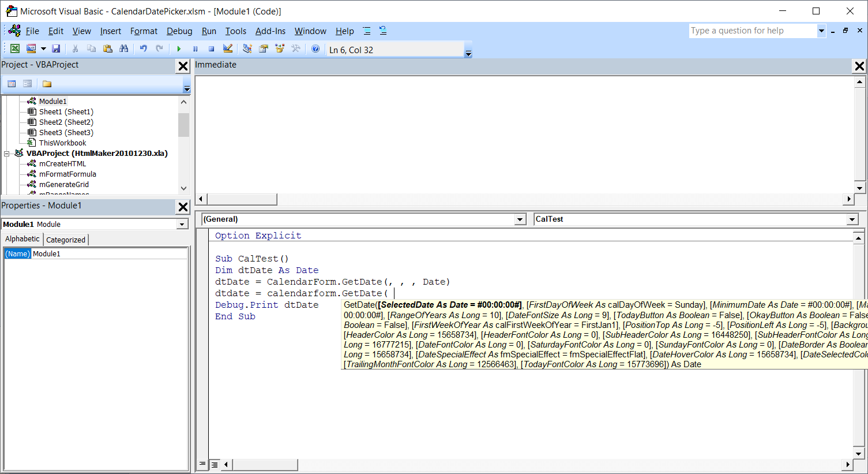Switch to the Alphabetic properties tab
This screenshot has height=474, width=868.
[22, 239]
